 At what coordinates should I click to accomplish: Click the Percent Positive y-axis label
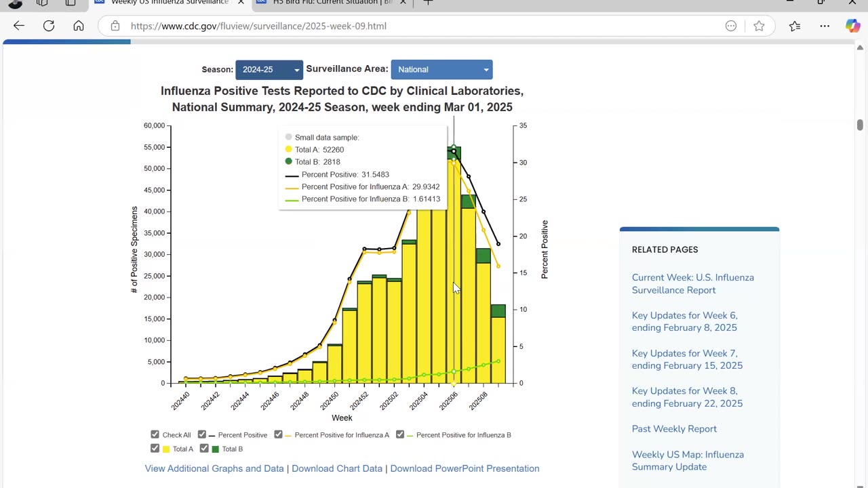(x=545, y=249)
